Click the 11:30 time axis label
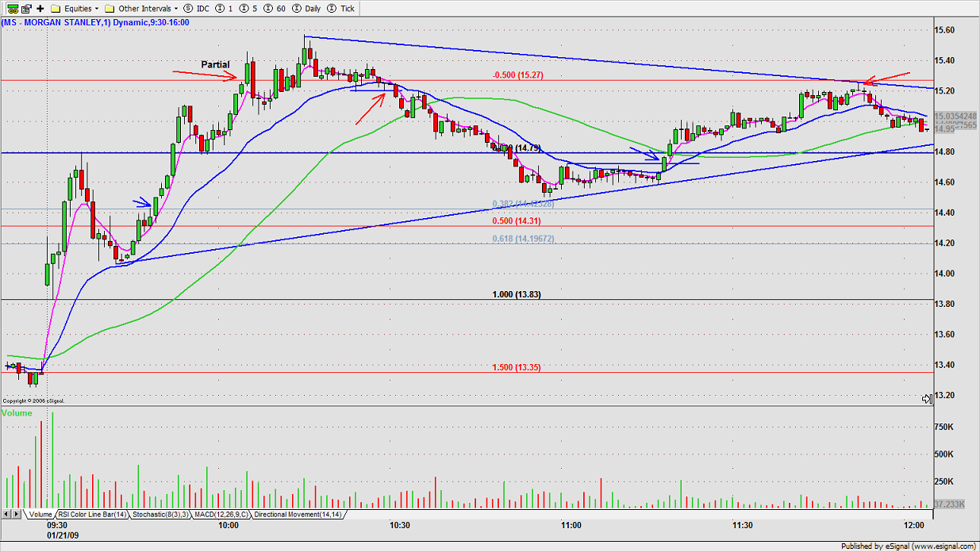The width and height of the screenshot is (980, 552). [742, 525]
